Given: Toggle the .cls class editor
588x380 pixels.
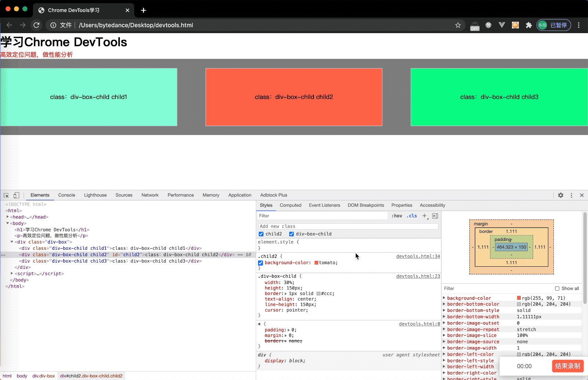Looking at the screenshot, I should pos(412,216).
